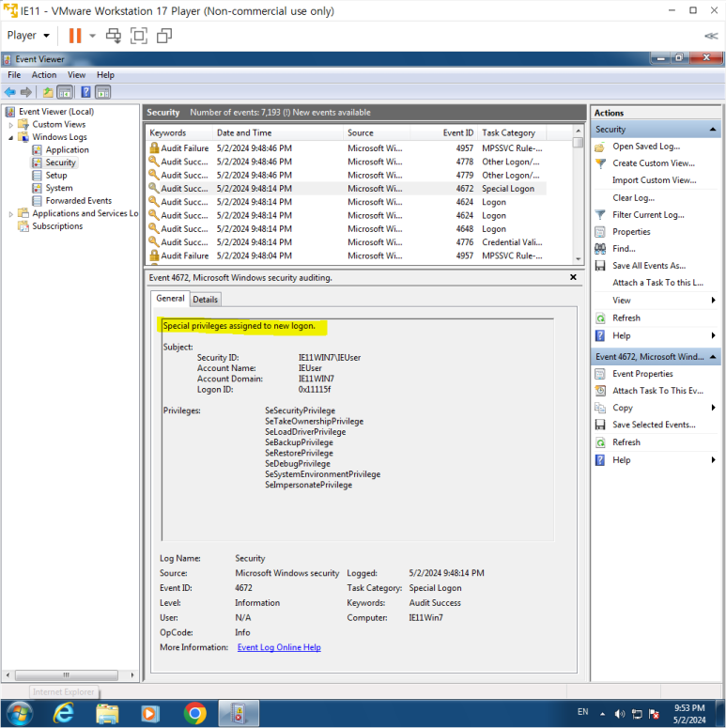This screenshot has height=728, width=726.
Task: Switch to the Details tab
Action: [x=205, y=300]
